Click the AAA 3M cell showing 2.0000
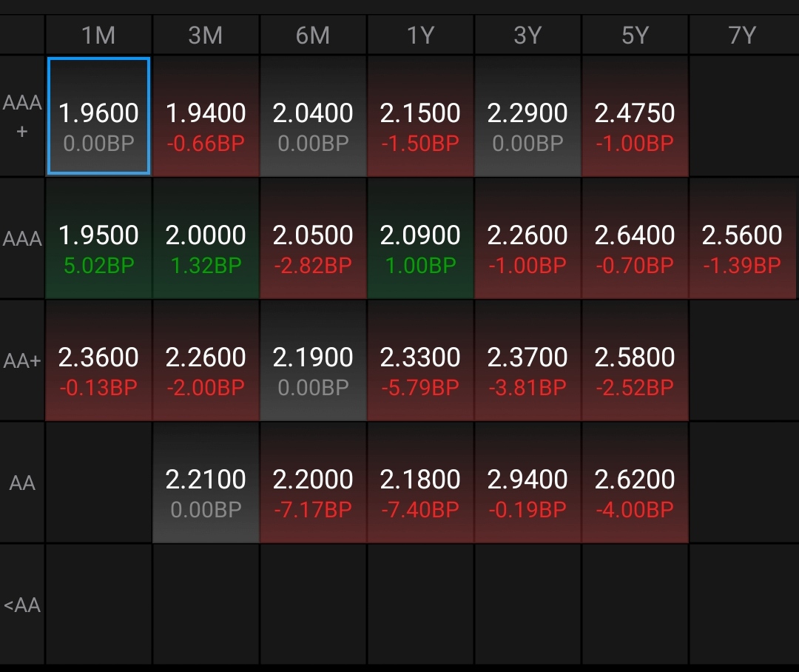Viewport: 799px width, 672px height. (x=206, y=238)
